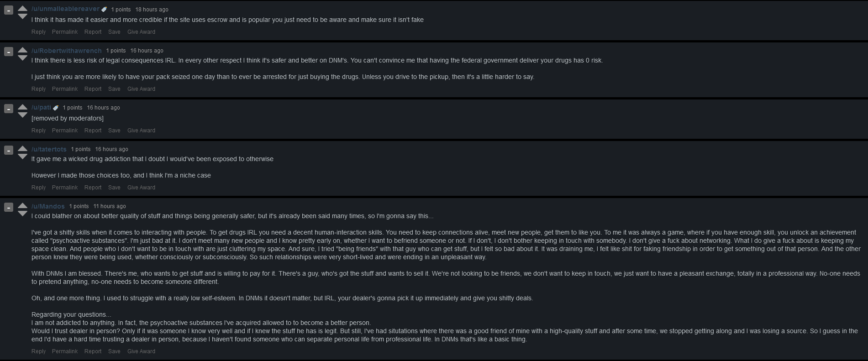Report Robertwithawrench's comment

93,89
